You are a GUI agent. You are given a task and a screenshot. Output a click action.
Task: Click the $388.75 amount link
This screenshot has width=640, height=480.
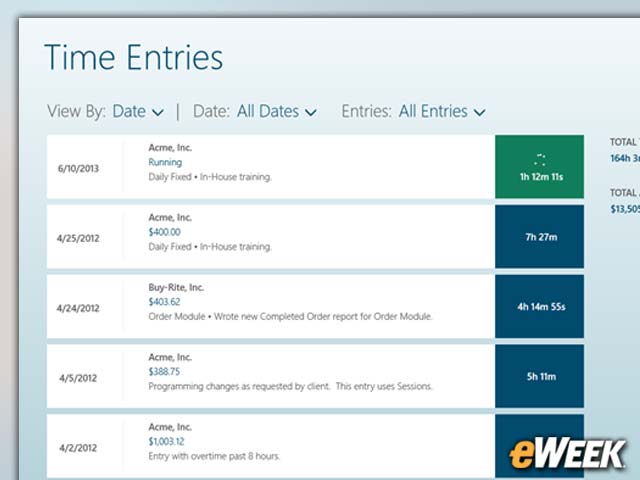coord(164,371)
